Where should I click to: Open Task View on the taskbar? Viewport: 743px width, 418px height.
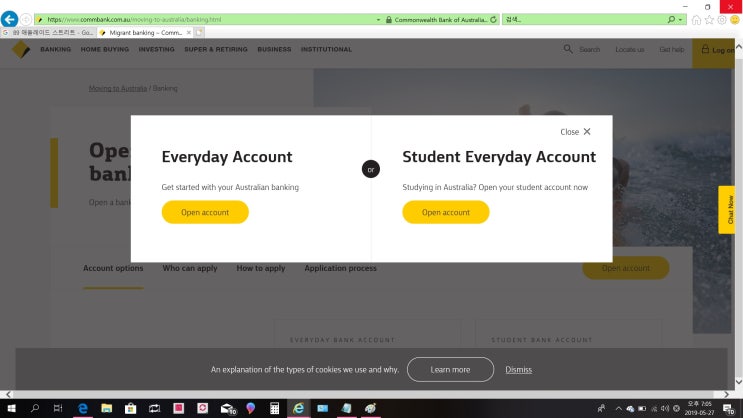point(58,409)
